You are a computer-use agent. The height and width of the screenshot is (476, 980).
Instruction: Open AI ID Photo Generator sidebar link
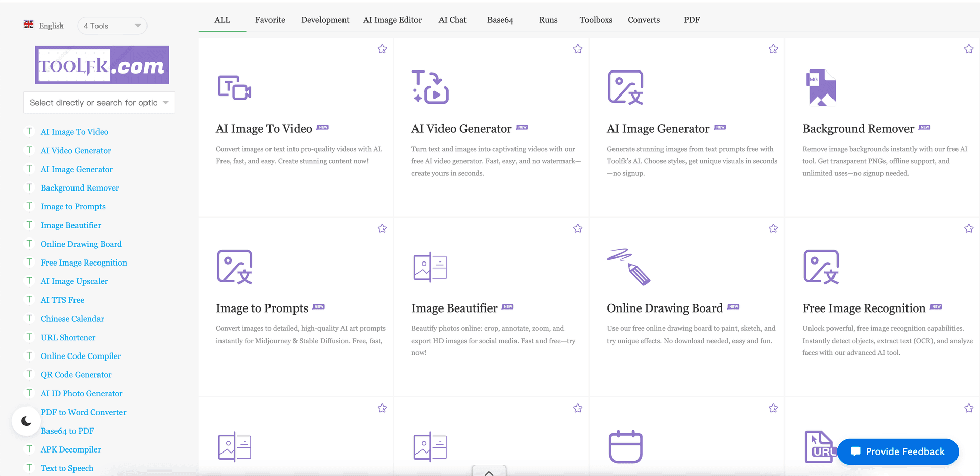[x=82, y=393]
